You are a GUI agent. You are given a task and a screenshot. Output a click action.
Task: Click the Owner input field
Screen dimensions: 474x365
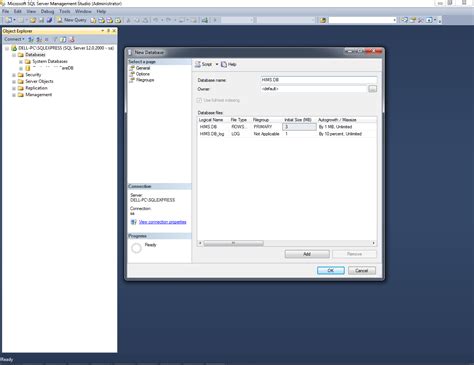(x=314, y=89)
